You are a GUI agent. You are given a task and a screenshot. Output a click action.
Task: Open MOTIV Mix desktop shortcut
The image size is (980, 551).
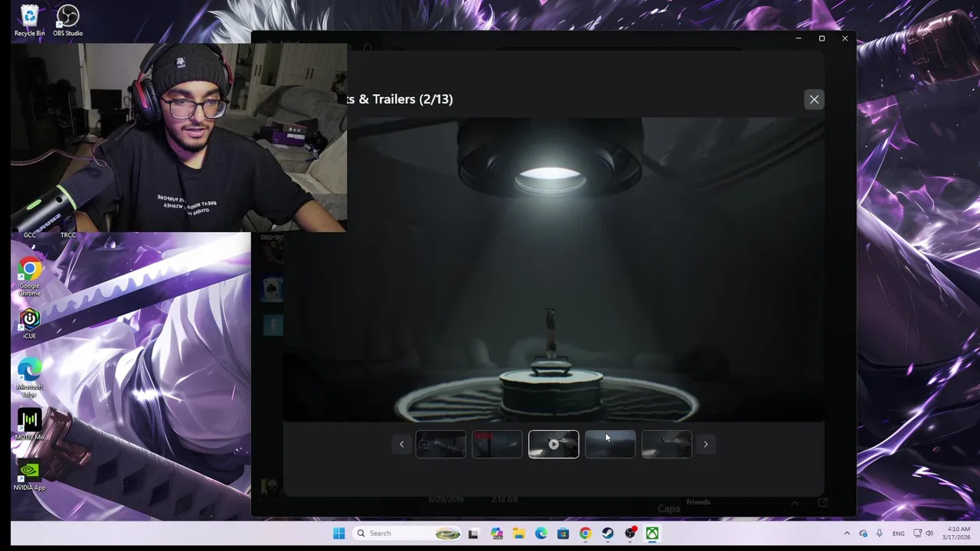tap(29, 425)
